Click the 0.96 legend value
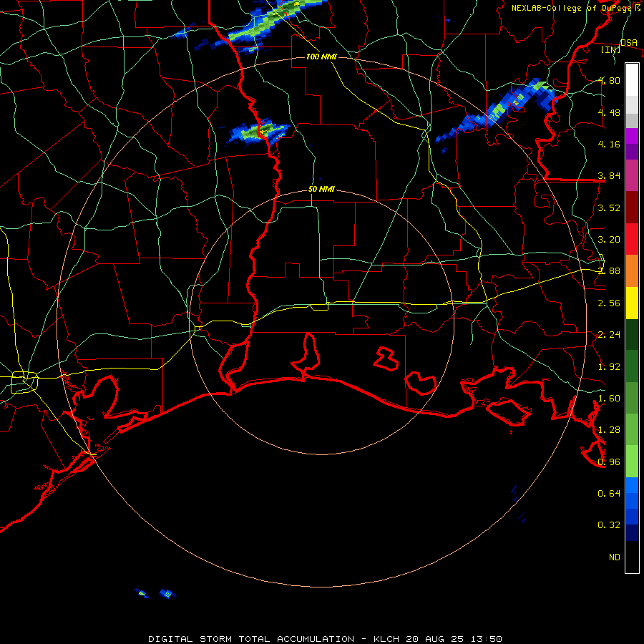The height and width of the screenshot is (644, 644). click(609, 462)
